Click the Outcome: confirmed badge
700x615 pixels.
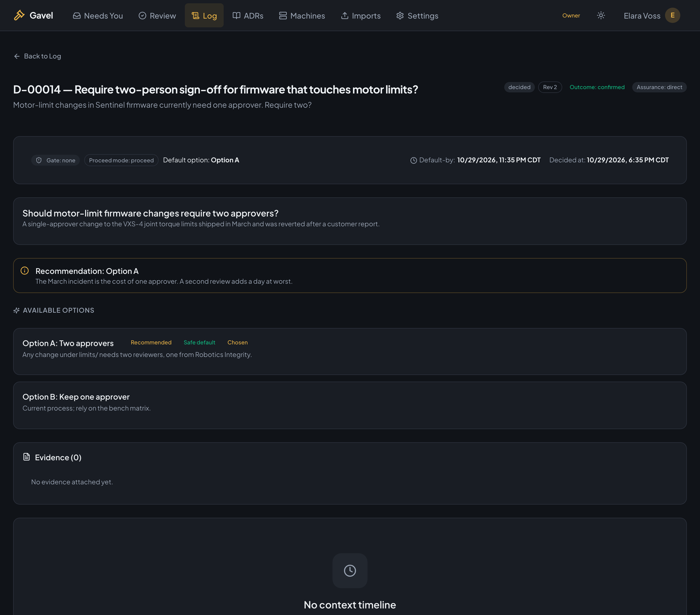[x=597, y=87]
